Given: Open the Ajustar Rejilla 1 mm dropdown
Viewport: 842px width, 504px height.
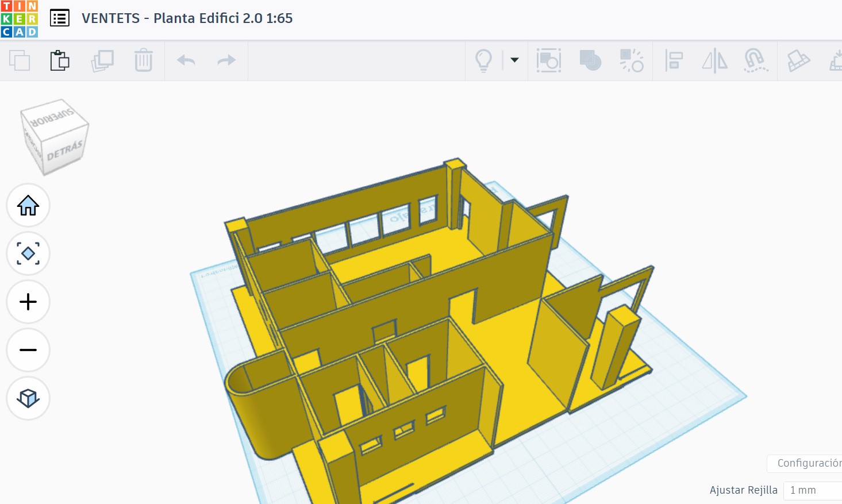Looking at the screenshot, I should [812, 490].
